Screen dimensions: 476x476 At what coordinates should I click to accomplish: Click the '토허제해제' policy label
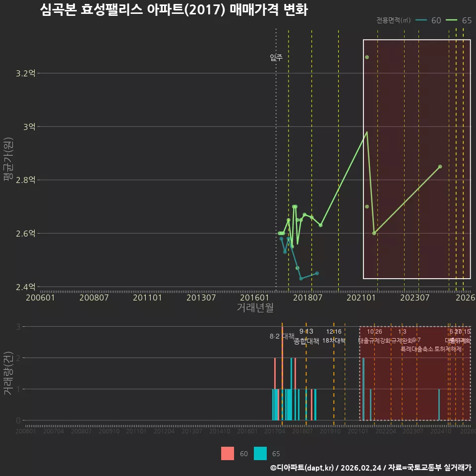tap(448, 349)
